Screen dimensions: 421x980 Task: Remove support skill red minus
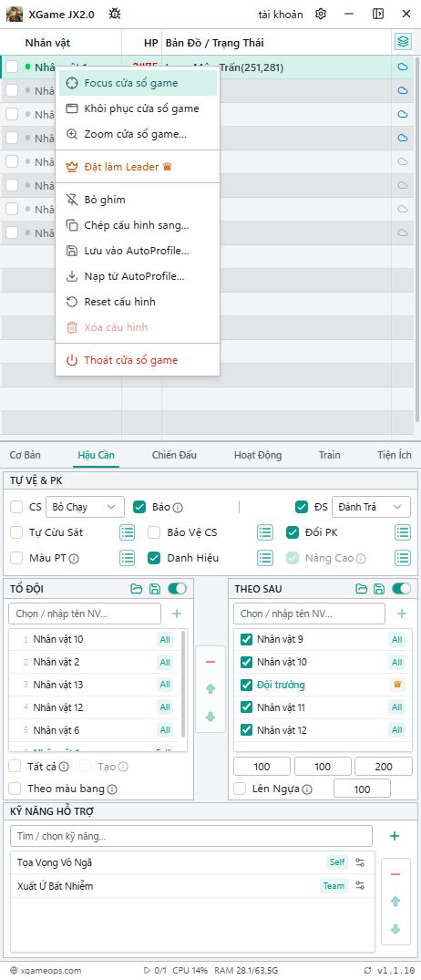[x=395, y=874]
